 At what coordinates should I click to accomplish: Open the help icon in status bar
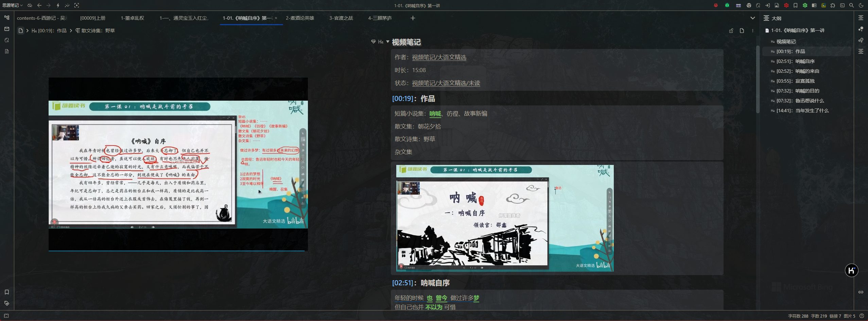[862, 316]
